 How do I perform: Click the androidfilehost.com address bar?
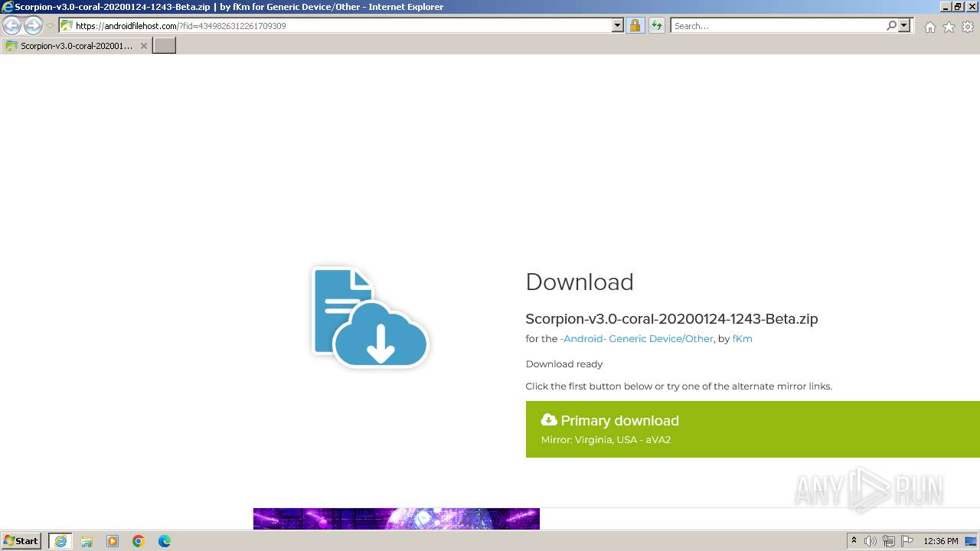(335, 26)
